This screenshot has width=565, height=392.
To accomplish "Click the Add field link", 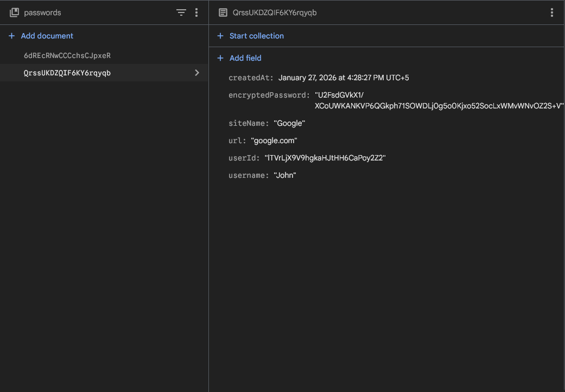I will [245, 58].
